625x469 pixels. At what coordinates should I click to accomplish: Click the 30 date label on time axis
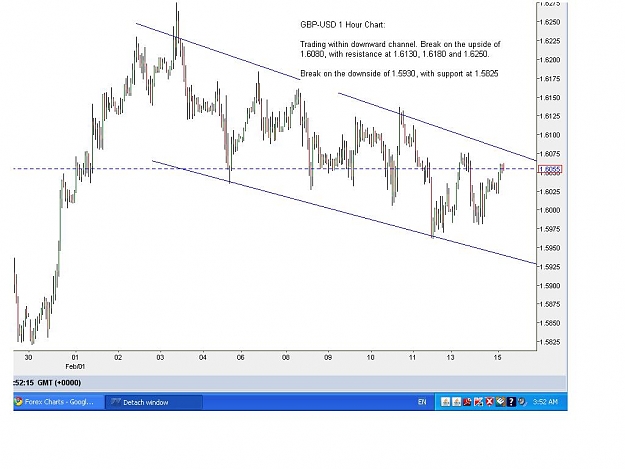28,357
